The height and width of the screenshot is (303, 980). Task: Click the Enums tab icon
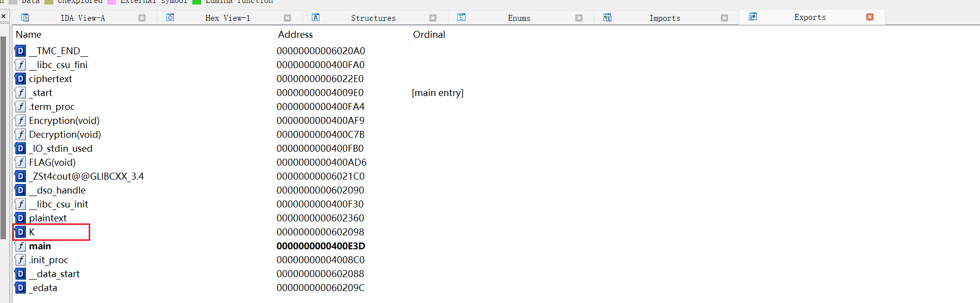click(461, 18)
